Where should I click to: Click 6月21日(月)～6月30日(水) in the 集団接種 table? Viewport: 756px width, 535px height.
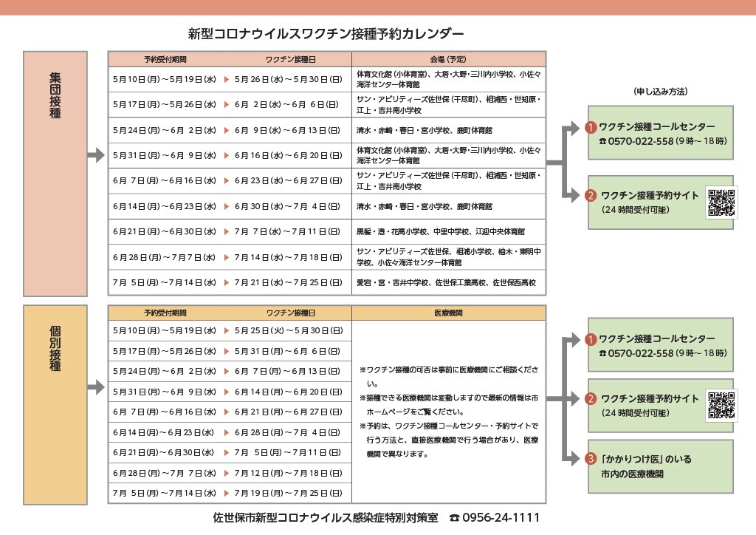165,231
